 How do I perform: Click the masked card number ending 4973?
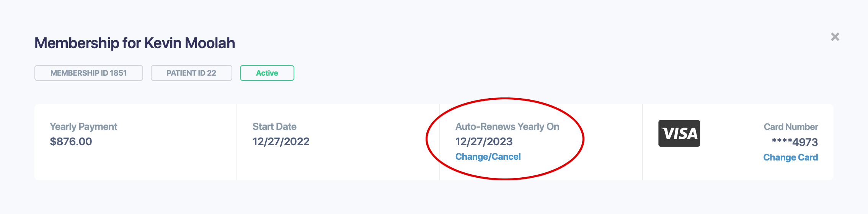(795, 142)
